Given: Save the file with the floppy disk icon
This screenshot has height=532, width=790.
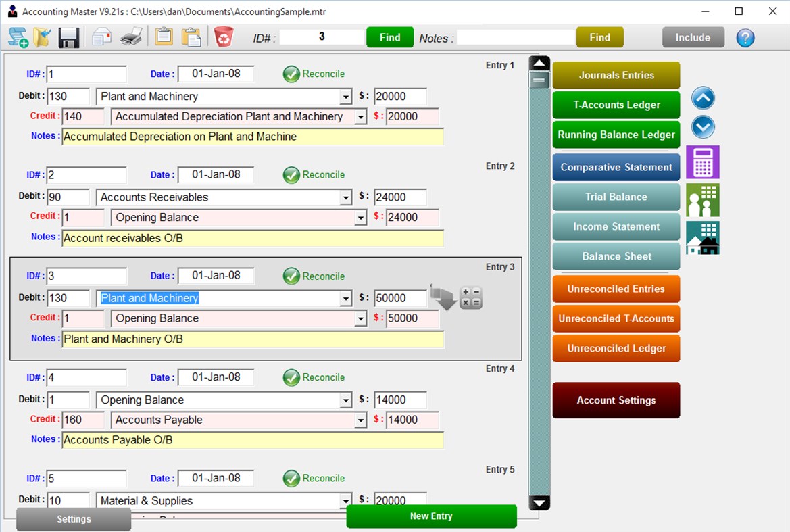Looking at the screenshot, I should pos(68,38).
